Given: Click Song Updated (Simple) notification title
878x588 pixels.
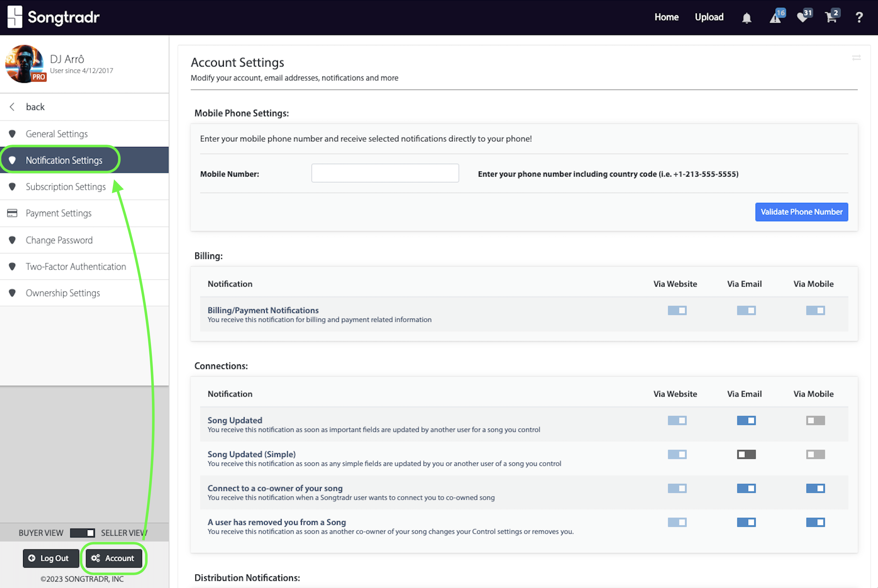Looking at the screenshot, I should click(x=251, y=455).
